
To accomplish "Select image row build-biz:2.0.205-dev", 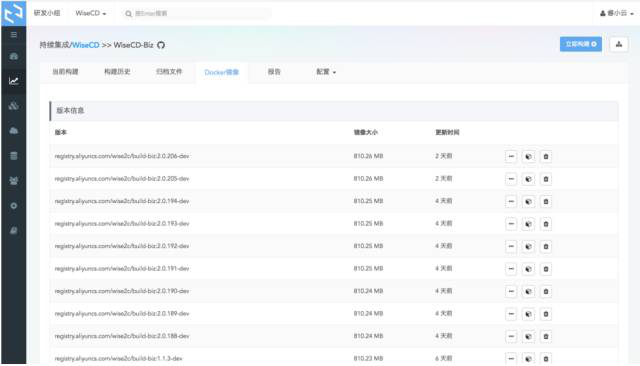I will [x=334, y=179].
